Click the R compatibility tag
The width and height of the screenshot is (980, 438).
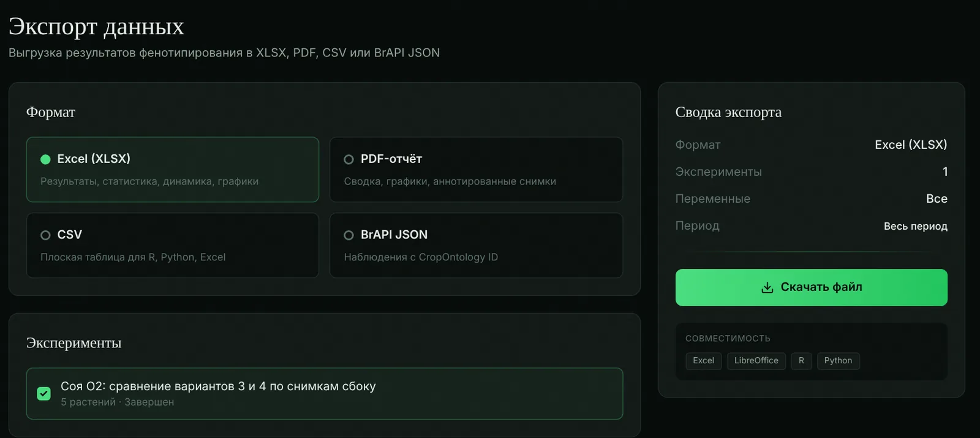pos(801,361)
